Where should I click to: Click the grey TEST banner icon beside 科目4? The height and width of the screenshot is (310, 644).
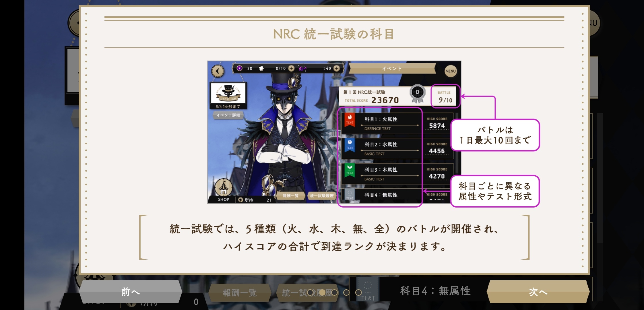(x=368, y=289)
